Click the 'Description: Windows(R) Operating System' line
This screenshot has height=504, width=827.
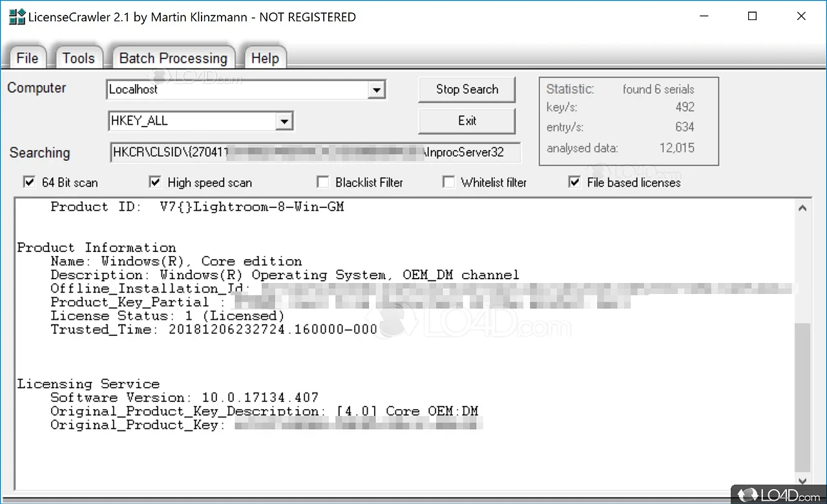(284, 275)
